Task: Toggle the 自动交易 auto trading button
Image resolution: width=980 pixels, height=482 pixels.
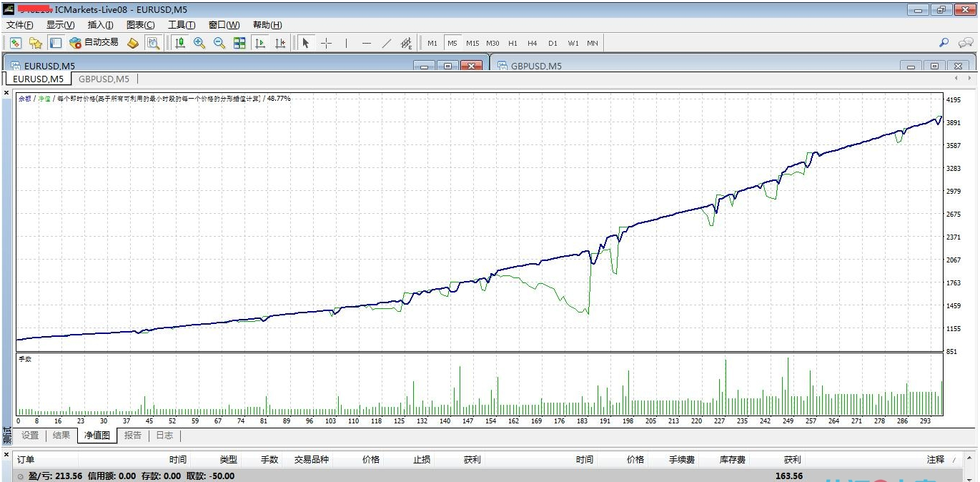Action: click(x=94, y=43)
